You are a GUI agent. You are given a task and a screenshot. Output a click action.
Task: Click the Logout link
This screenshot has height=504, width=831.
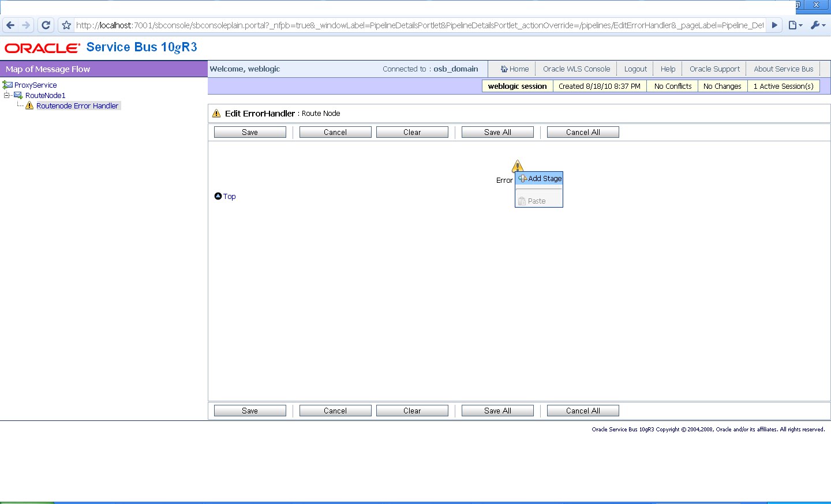point(635,69)
